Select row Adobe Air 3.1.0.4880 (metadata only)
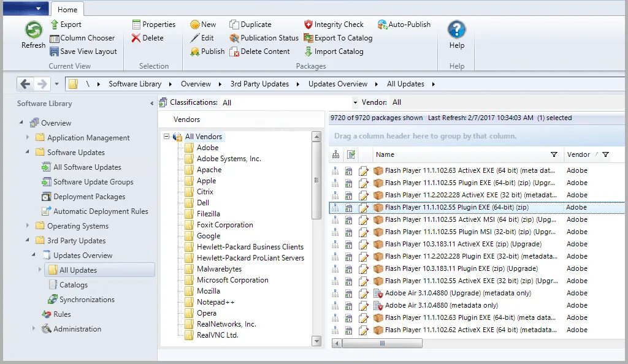Image resolution: width=628 pixels, height=364 pixels. point(477,306)
